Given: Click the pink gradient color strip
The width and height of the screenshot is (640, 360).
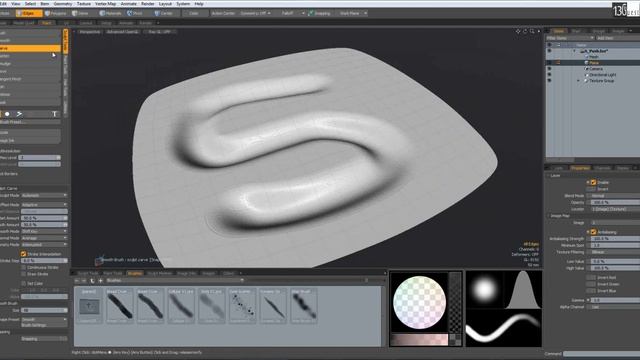Looking at the screenshot, I should tap(419, 340).
